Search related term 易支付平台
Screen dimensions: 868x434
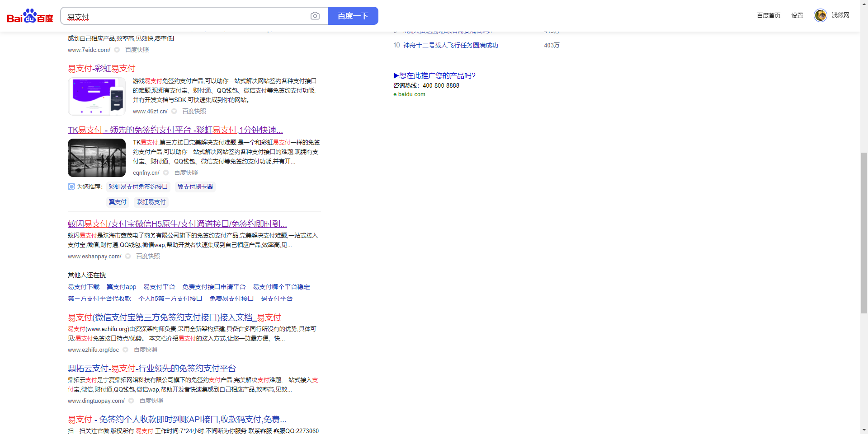[159, 287]
